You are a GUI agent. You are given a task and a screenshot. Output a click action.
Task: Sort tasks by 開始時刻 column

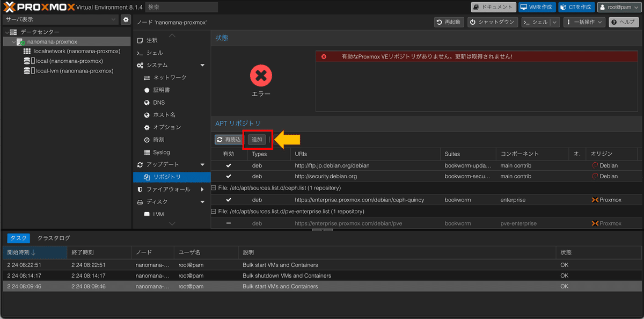34,252
